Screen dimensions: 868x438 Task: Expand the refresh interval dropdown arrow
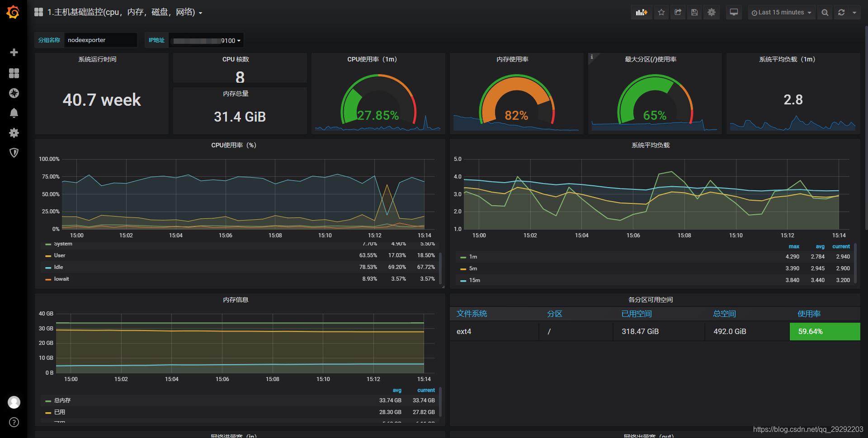click(854, 13)
